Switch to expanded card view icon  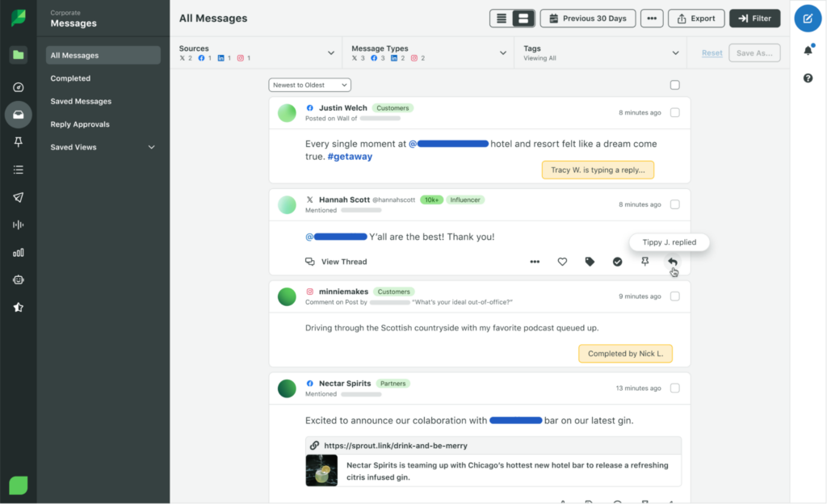523,19
